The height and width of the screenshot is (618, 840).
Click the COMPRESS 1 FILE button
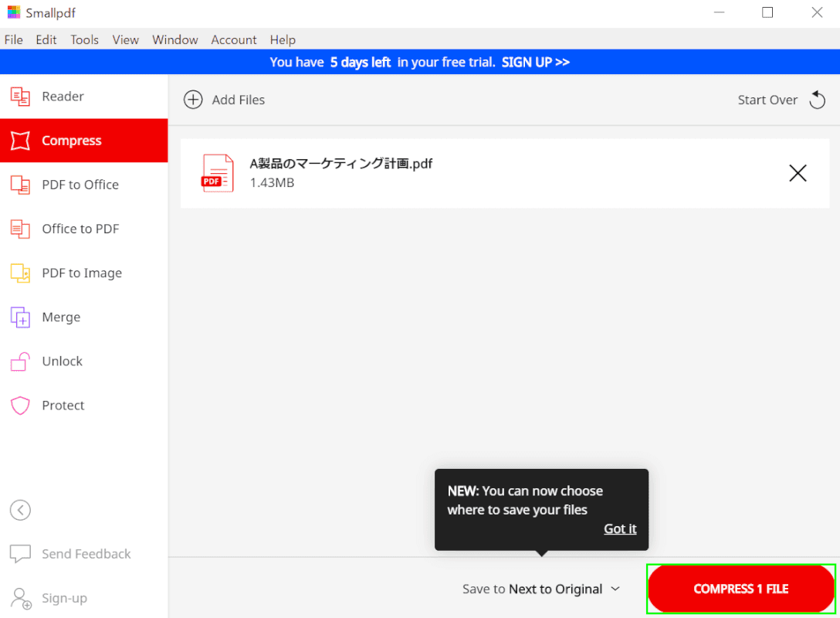741,589
